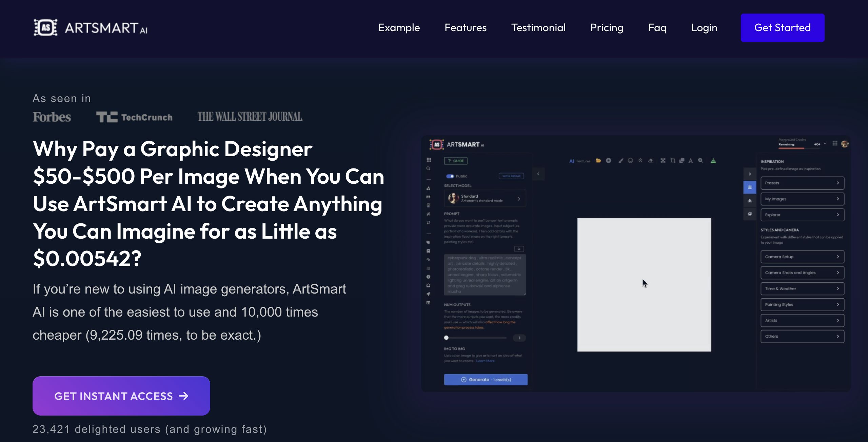Screen dimensions: 868x442
Task: Open the Pricing nav item
Action: click(607, 28)
